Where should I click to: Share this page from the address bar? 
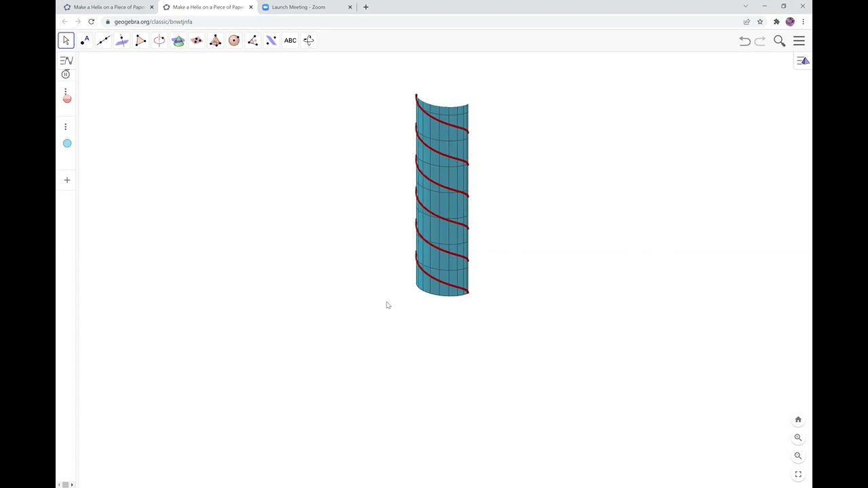click(x=747, y=22)
